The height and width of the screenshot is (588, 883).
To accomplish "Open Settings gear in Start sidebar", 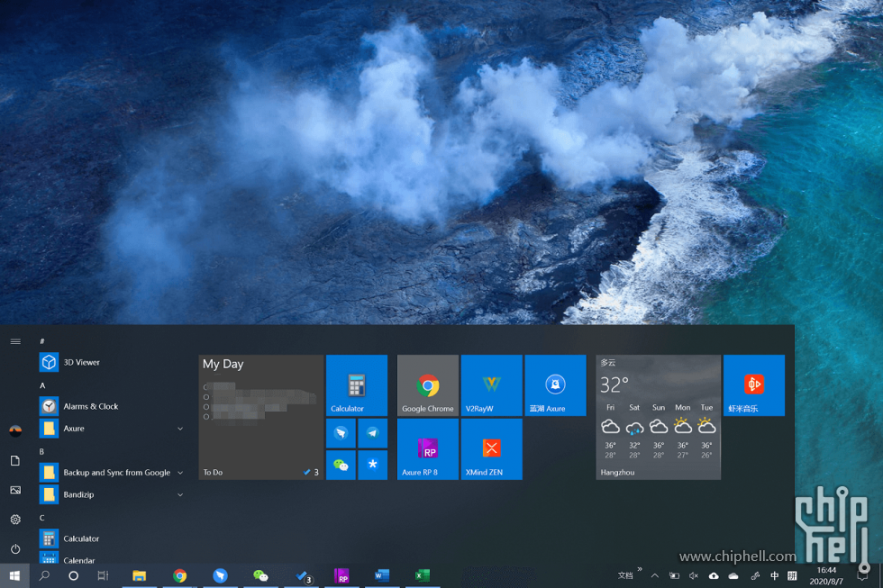I will click(15, 520).
